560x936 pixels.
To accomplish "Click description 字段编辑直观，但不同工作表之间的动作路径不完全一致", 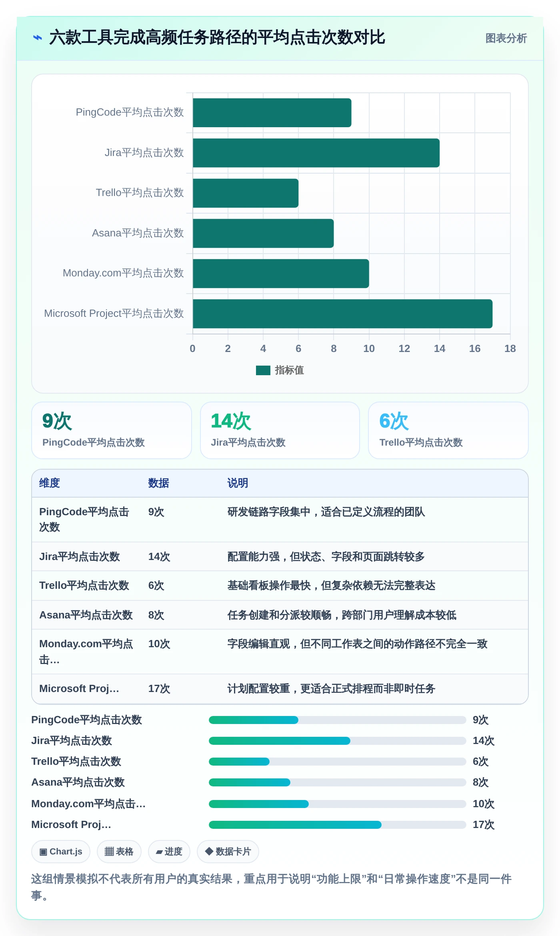I will (357, 644).
